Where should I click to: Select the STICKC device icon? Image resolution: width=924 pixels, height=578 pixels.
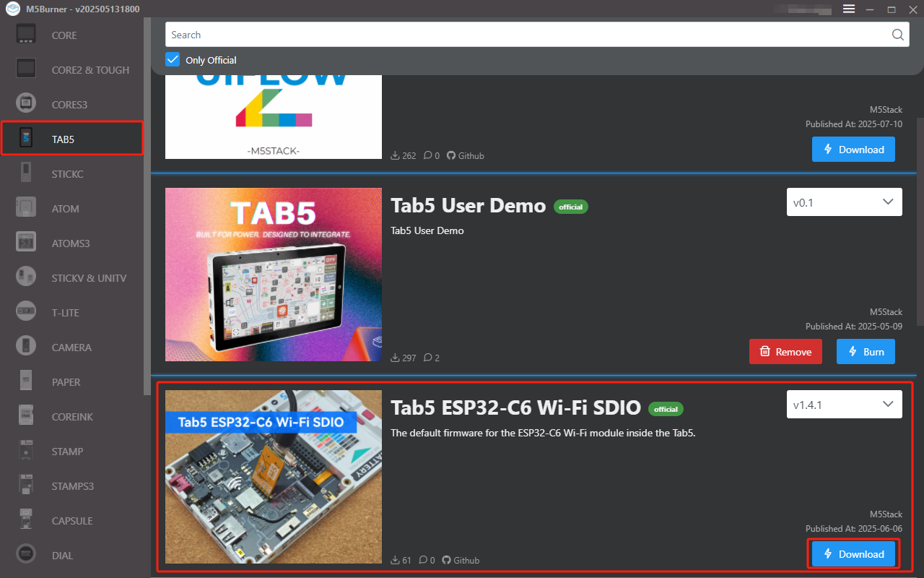click(26, 173)
